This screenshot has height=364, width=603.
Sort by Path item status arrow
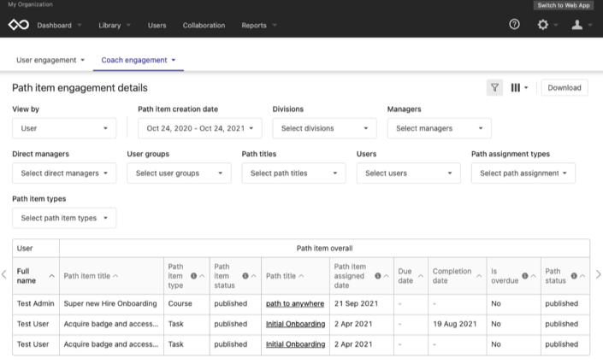pyautogui.click(x=253, y=276)
